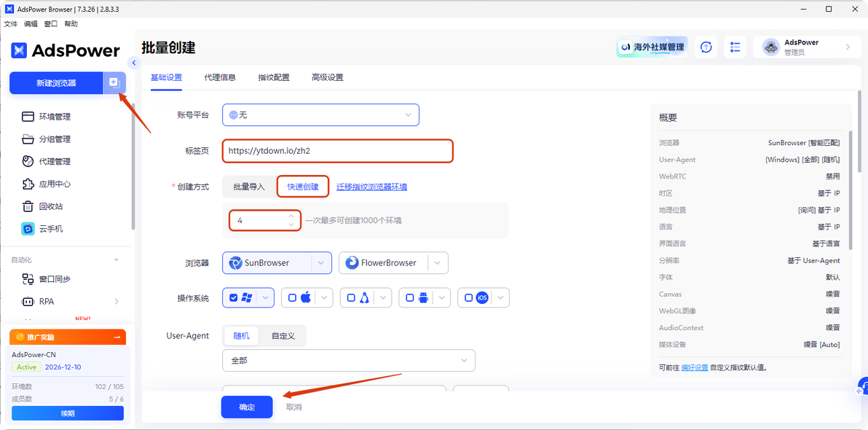Increase the environment count with up arrow

(x=292, y=216)
